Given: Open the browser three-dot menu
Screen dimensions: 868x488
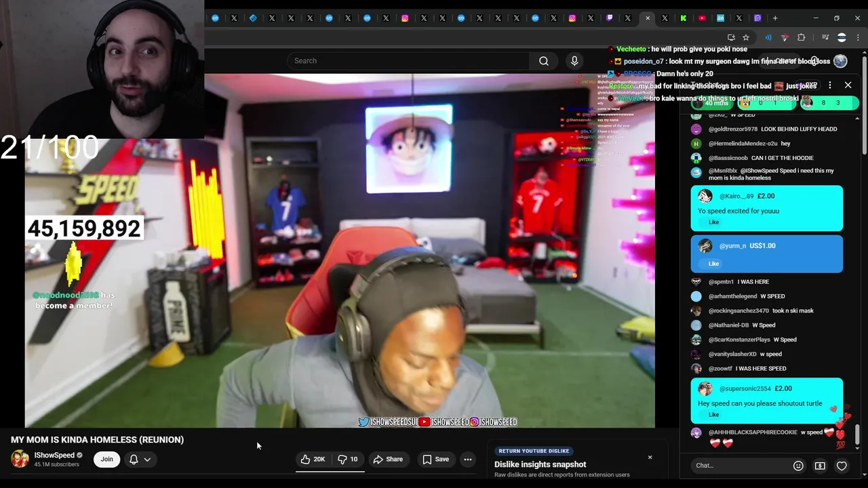Looking at the screenshot, I should pos(858,37).
